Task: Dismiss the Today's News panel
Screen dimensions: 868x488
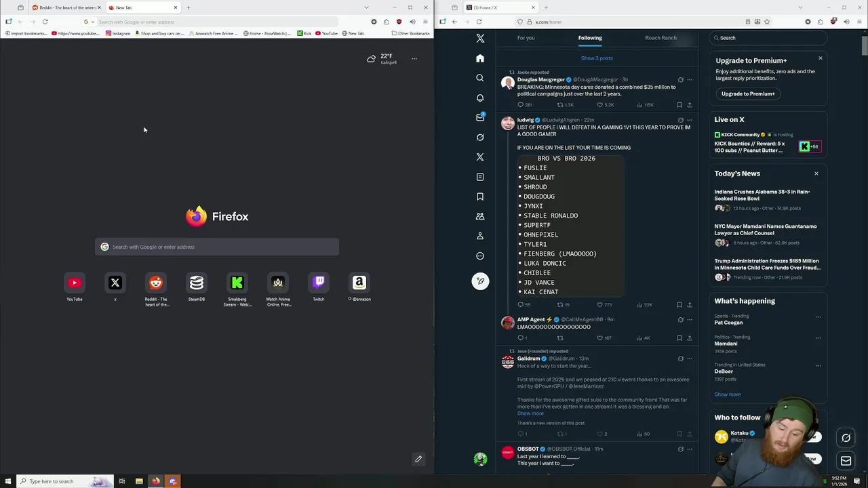Action: [x=816, y=174]
